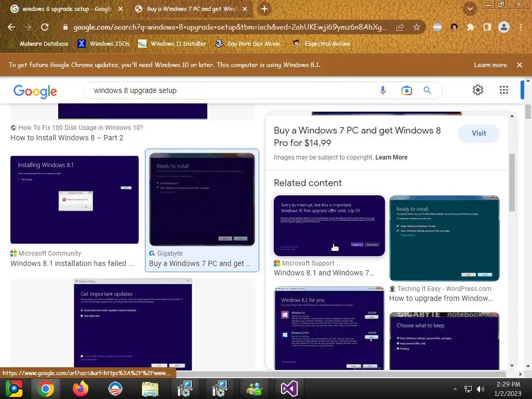Open Chrome from the taskbar
The image size is (532, 399).
[x=46, y=389]
